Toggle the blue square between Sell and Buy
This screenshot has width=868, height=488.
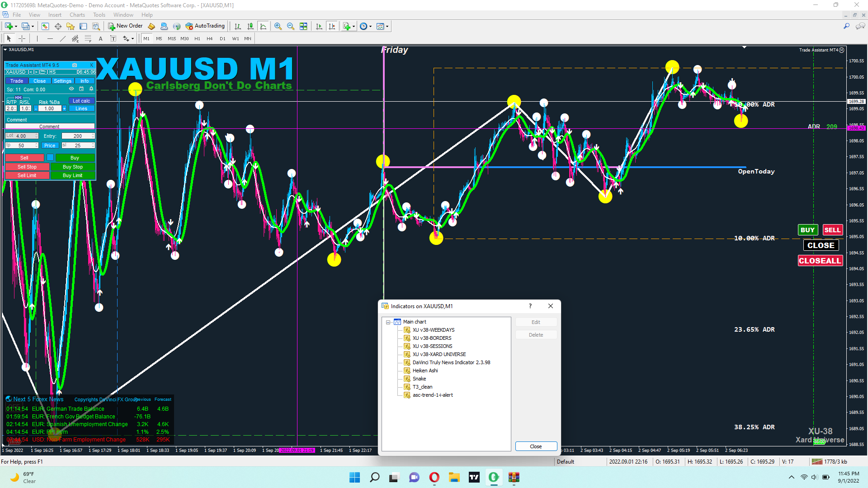point(50,158)
